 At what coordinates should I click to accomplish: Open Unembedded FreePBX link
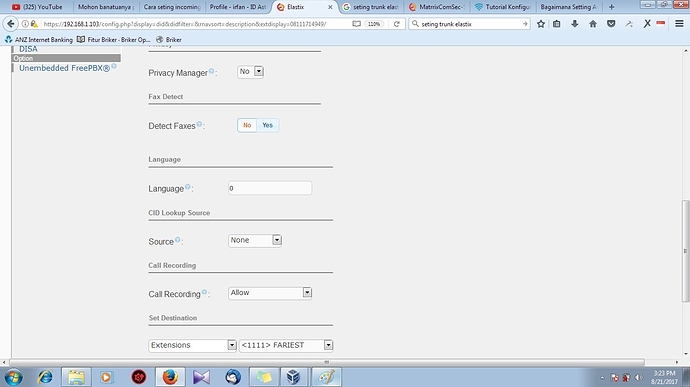click(x=64, y=68)
